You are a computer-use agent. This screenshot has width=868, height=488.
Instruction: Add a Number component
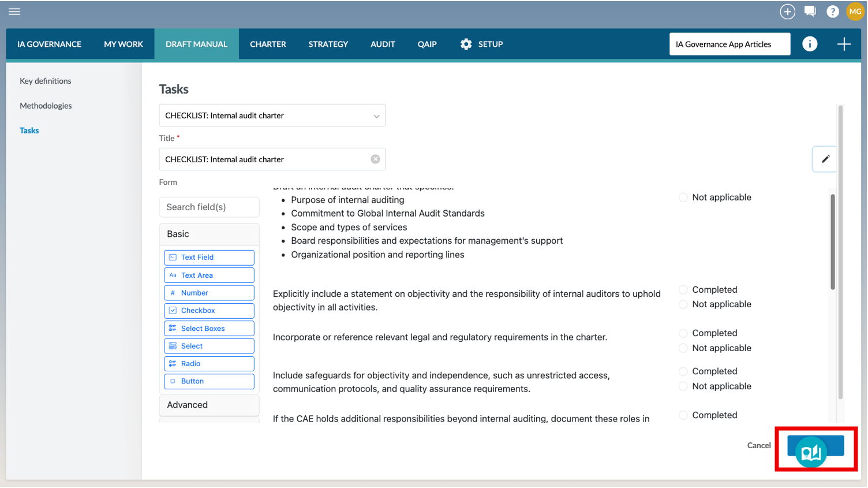click(209, 293)
